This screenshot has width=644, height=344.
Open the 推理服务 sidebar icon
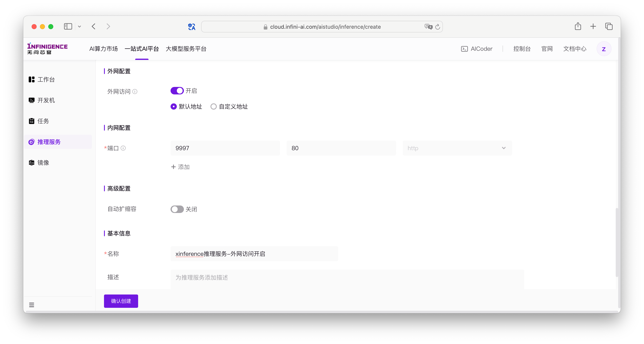[x=31, y=142]
